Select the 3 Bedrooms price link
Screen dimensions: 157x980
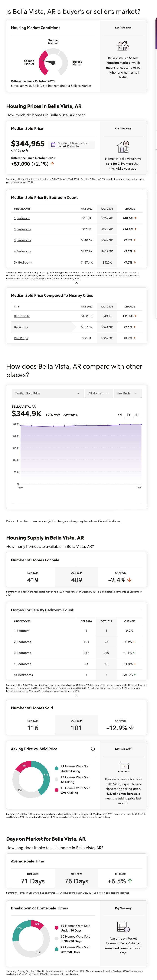click(22, 240)
